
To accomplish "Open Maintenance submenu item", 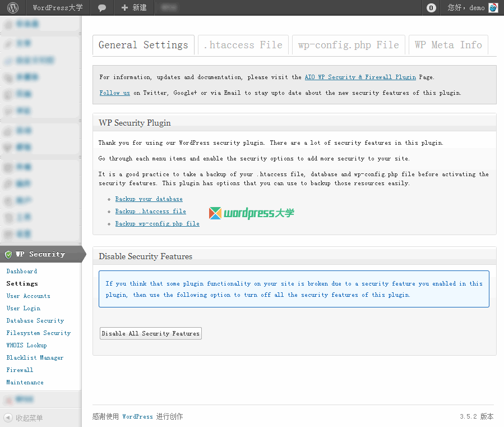I will 25,382.
